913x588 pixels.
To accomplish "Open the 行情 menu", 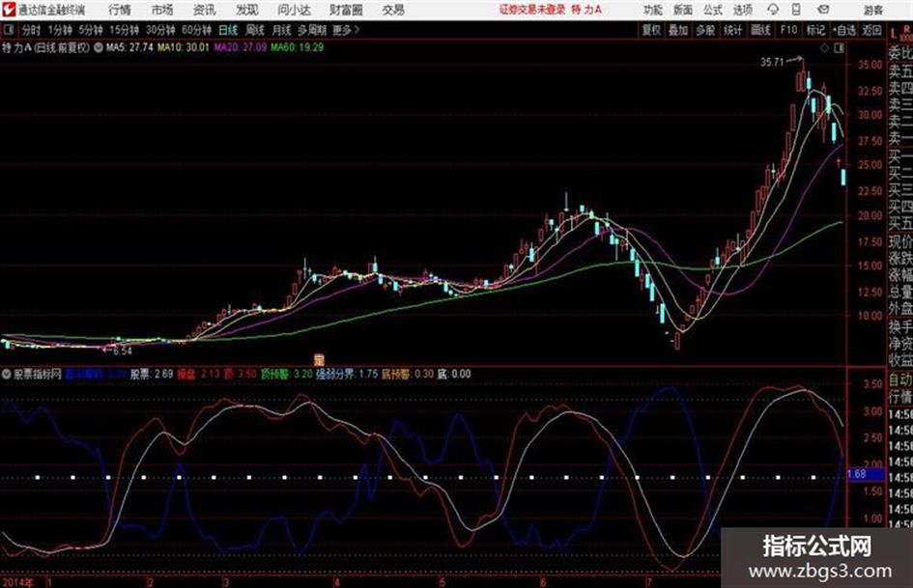I will click(x=120, y=10).
